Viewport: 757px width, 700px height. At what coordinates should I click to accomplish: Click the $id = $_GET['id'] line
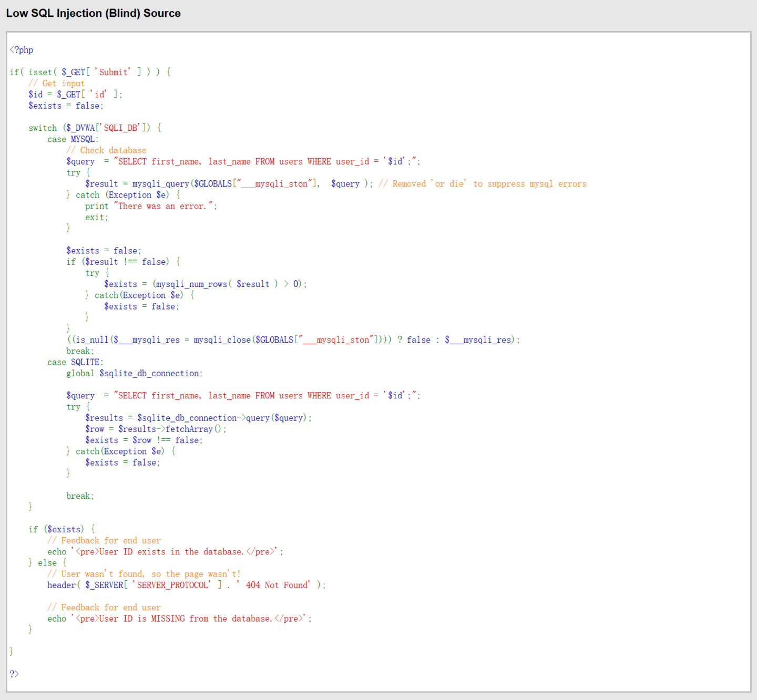click(x=75, y=95)
